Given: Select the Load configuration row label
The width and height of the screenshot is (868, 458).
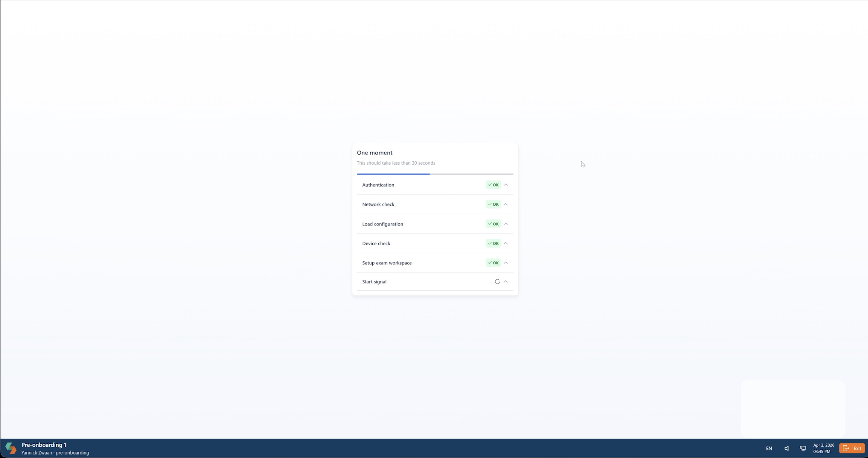Looking at the screenshot, I should (382, 224).
